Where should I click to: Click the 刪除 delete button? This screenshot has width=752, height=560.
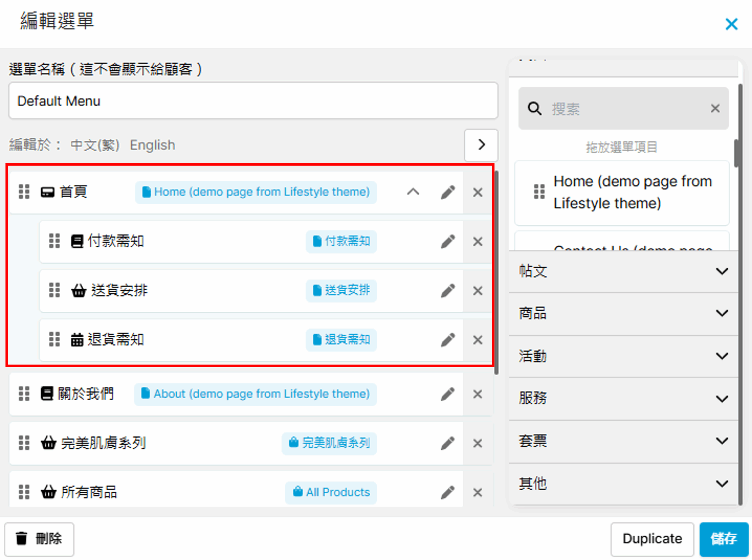[x=39, y=538]
